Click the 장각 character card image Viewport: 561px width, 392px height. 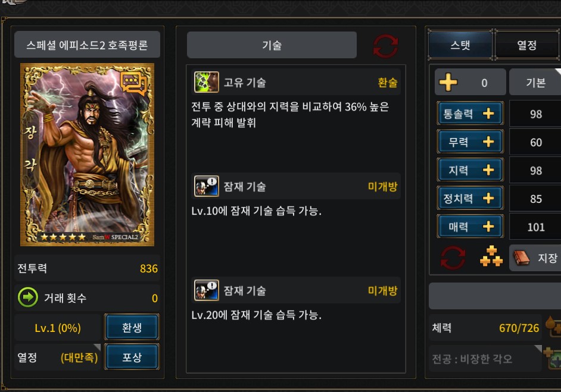(x=88, y=155)
